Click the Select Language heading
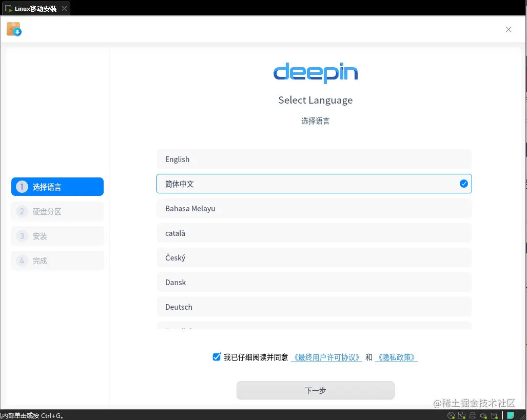The image size is (527, 420). [315, 100]
